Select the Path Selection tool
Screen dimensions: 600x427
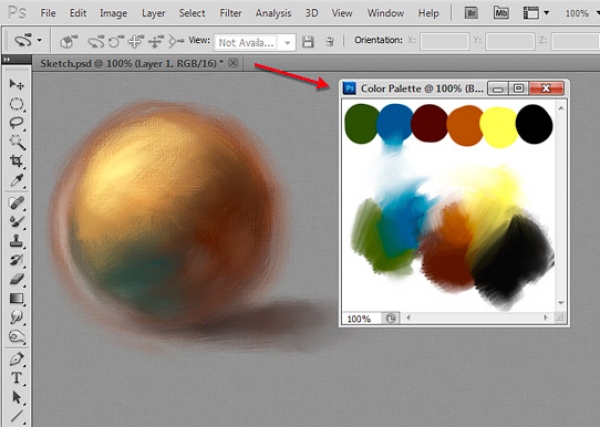[16, 398]
